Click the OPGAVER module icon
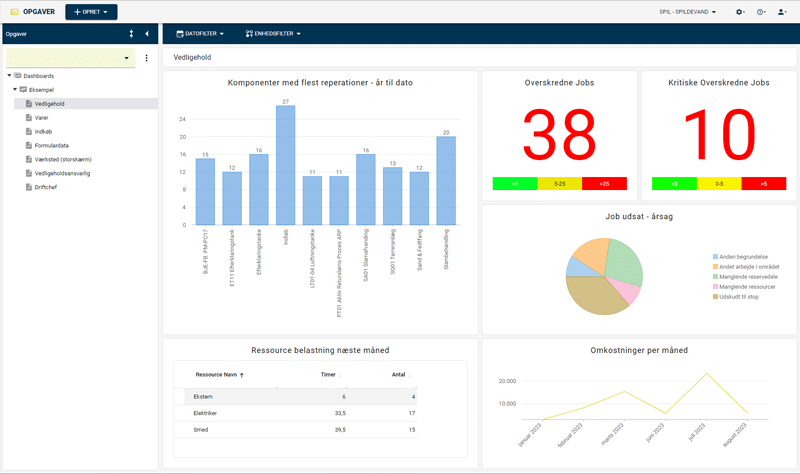Image resolution: width=800 pixels, height=474 pixels. tap(14, 12)
